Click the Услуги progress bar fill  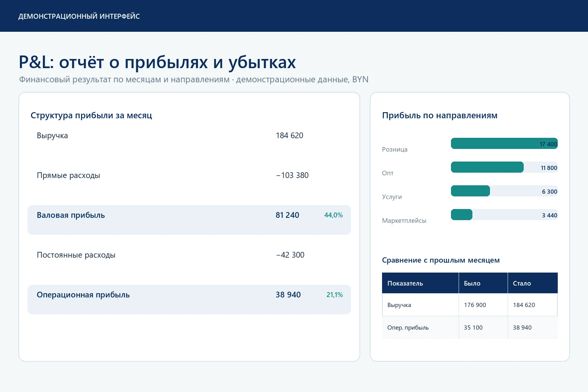tap(470, 191)
